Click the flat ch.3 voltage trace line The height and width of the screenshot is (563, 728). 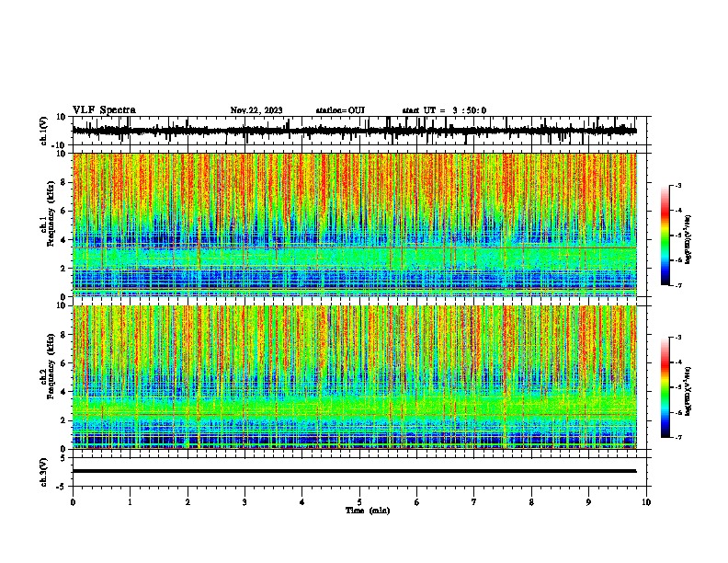tap(354, 471)
